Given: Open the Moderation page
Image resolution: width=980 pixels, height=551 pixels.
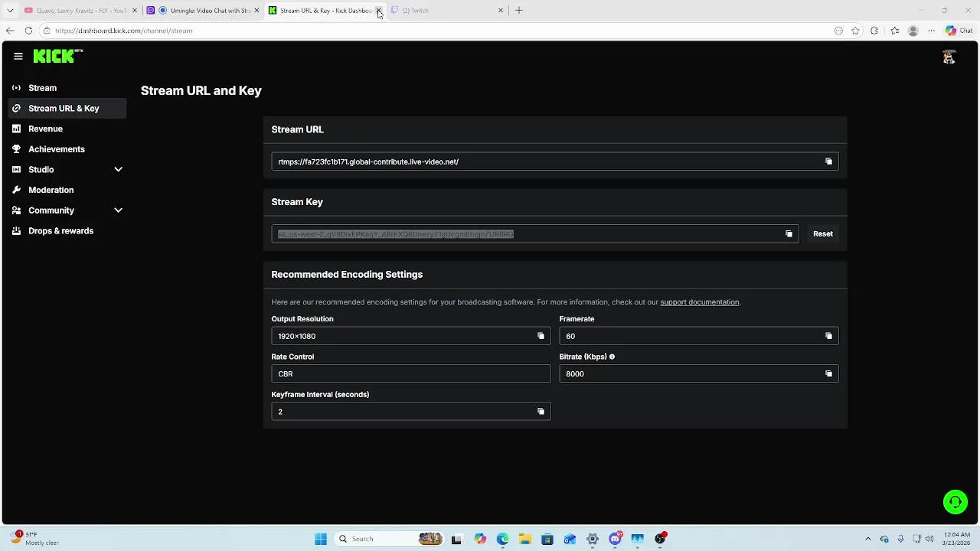Looking at the screenshot, I should (67, 190).
